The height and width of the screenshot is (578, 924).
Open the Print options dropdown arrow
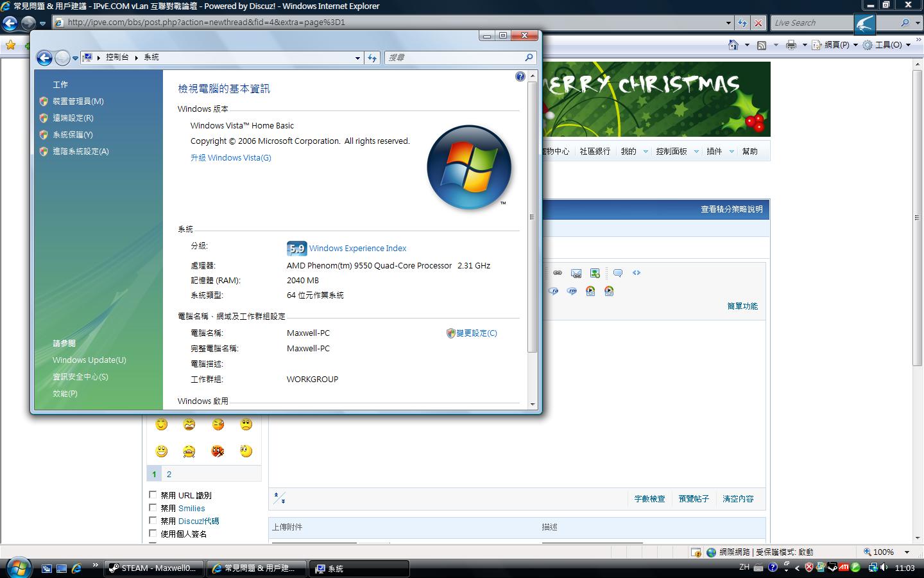click(x=805, y=45)
